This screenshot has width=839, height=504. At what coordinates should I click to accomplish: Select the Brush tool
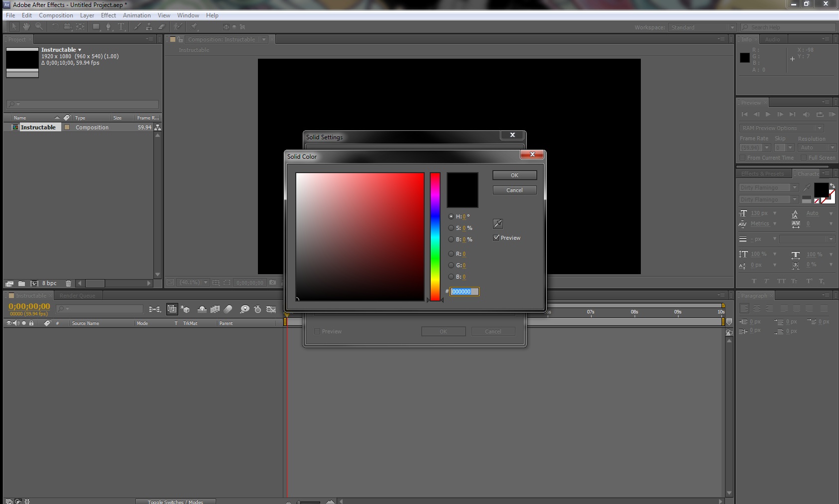137,27
